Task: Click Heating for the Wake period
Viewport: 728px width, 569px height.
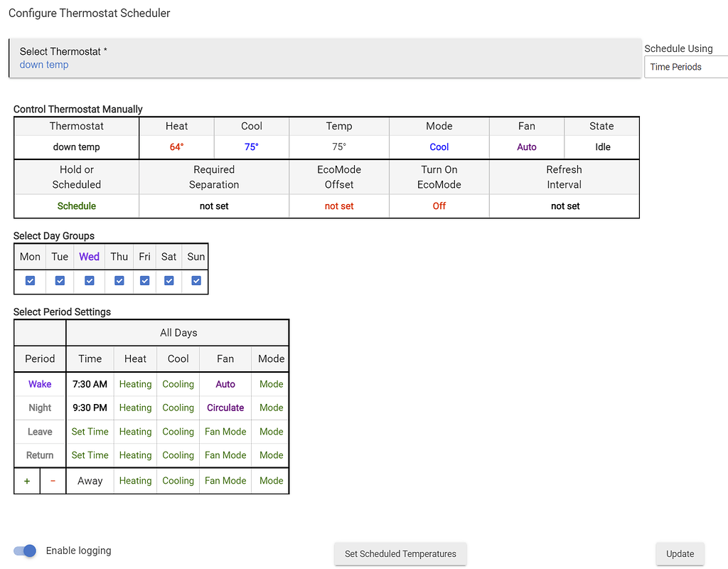Action: coord(135,384)
